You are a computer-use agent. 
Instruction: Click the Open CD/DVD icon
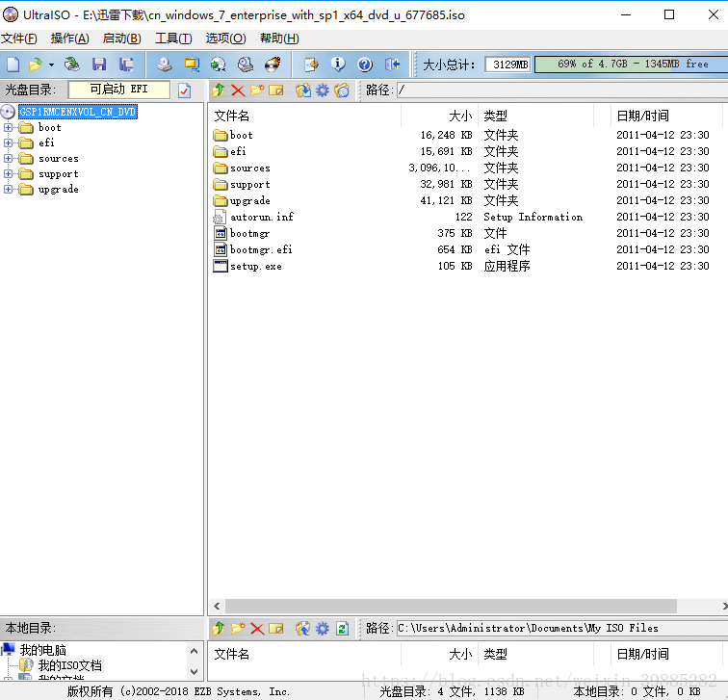72,65
